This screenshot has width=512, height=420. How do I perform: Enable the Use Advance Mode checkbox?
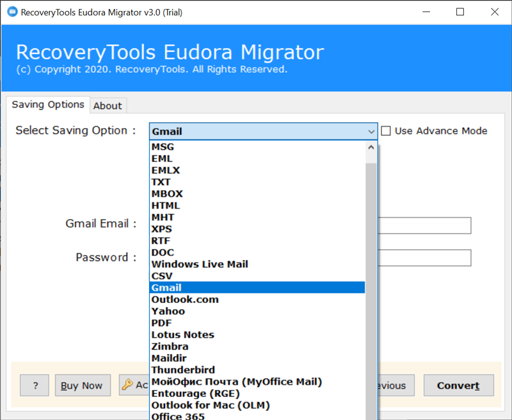pyautogui.click(x=386, y=131)
